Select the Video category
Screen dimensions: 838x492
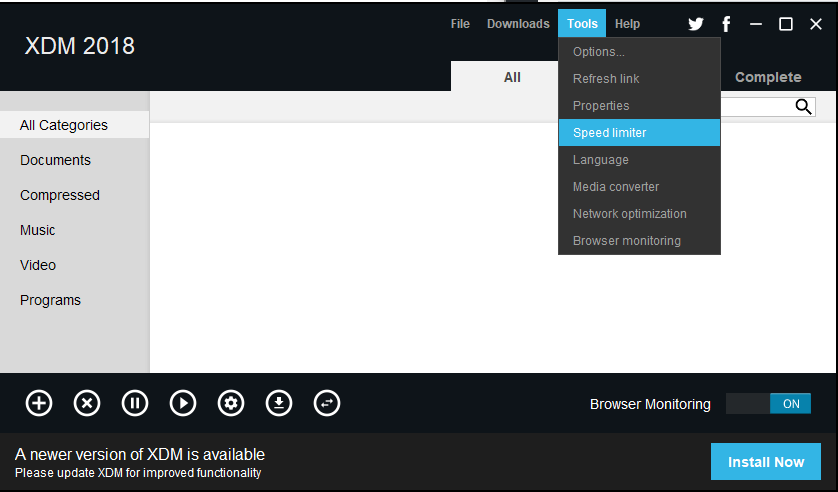74,265
